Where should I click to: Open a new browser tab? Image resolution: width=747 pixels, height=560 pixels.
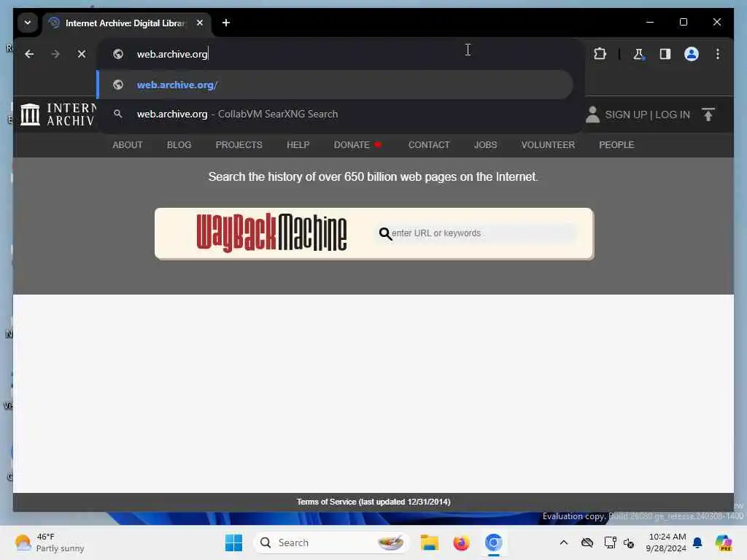tap(226, 23)
